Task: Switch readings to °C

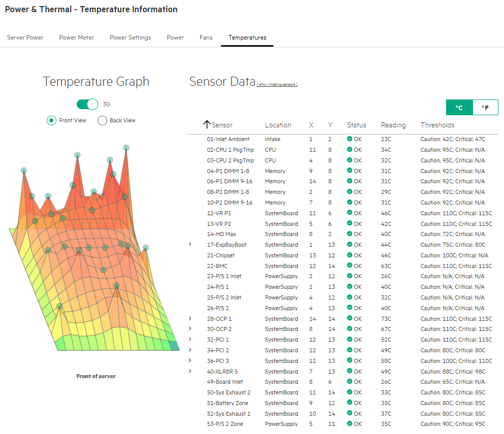Action: tap(459, 108)
